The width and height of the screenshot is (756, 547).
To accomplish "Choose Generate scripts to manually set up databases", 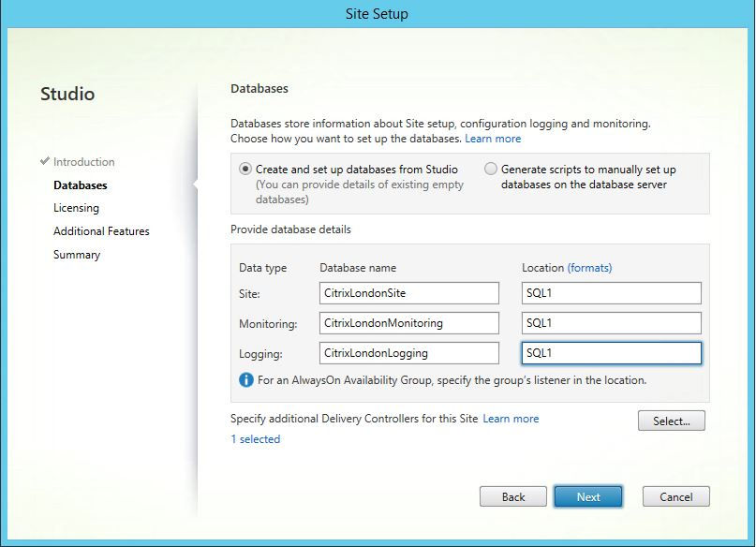I will [490, 169].
